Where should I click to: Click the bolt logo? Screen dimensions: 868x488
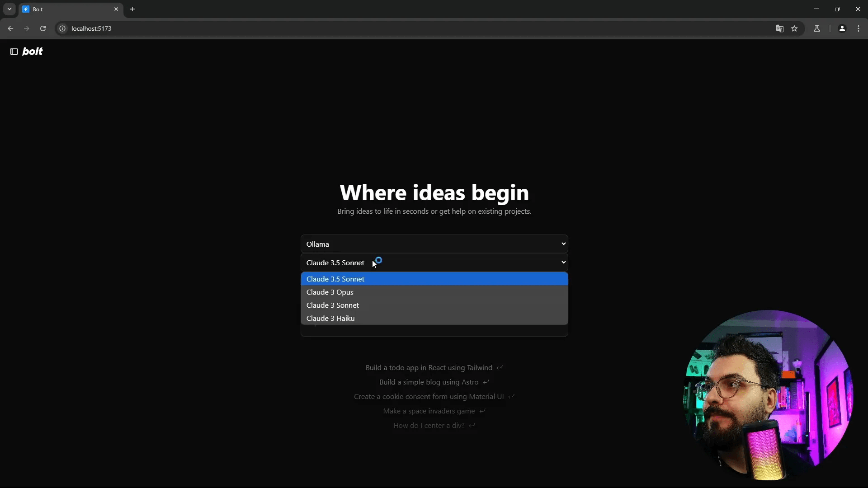pyautogui.click(x=33, y=52)
